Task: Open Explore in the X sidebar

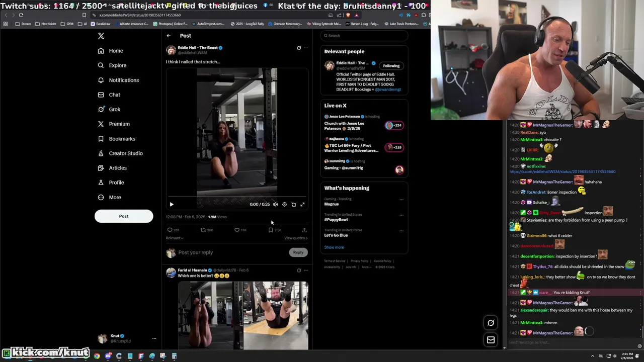Action: 112,65
